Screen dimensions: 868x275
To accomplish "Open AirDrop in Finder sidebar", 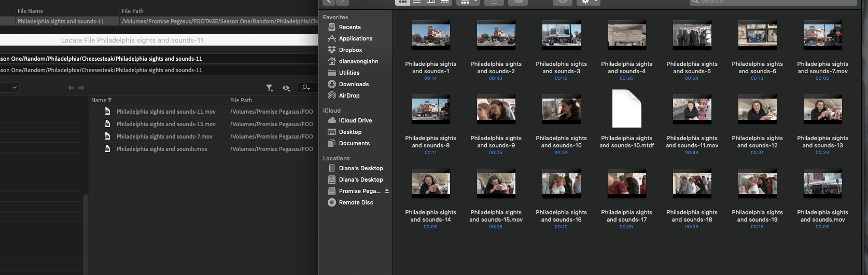I will click(349, 95).
